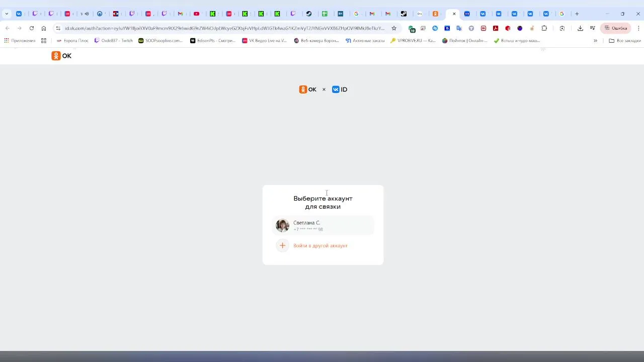The width and height of the screenshot is (644, 362).
Task: Click the Google Translate extension icon
Action: coord(459,28)
